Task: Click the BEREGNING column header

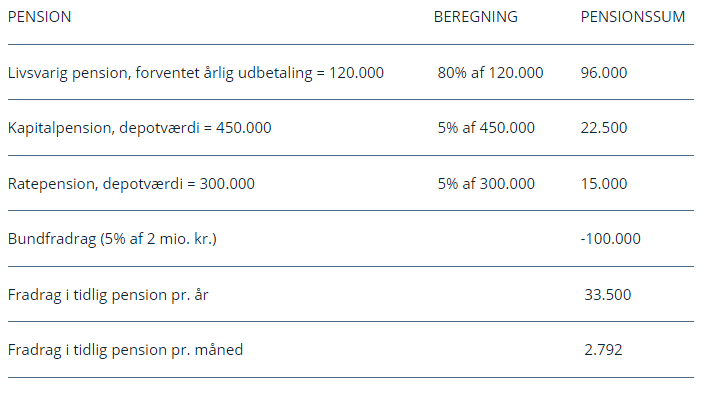Action: (475, 17)
